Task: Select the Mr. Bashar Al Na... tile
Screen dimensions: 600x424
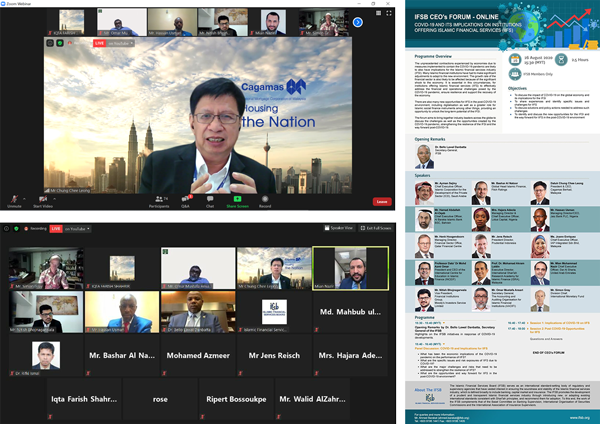Action: (122, 356)
